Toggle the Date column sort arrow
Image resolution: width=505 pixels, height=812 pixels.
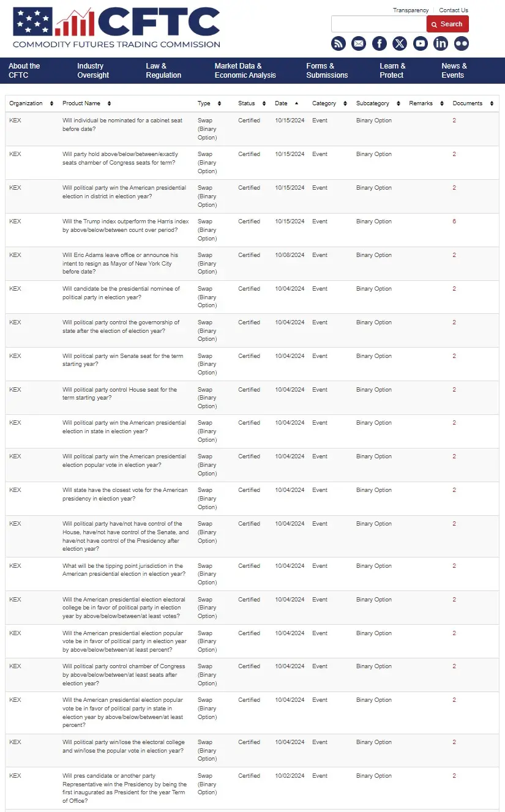296,103
